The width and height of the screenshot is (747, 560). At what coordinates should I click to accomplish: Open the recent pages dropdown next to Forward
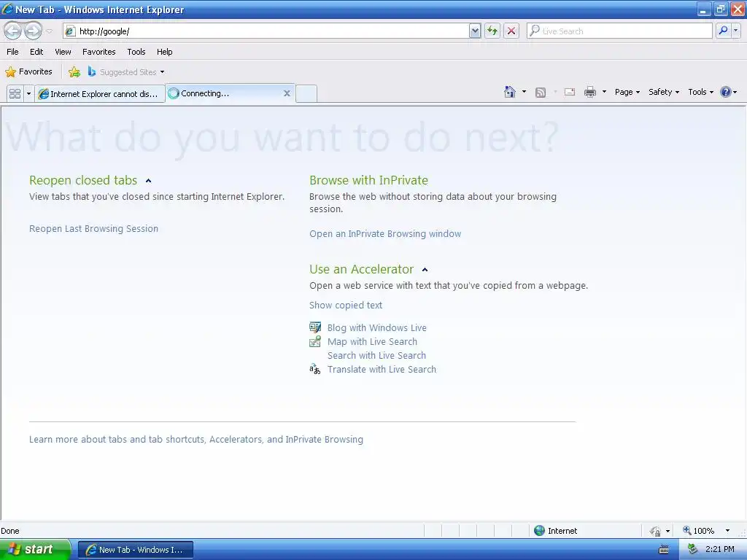[x=49, y=31]
